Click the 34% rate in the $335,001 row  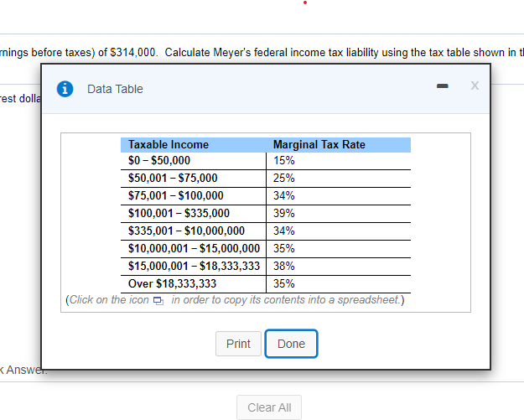click(x=339, y=231)
